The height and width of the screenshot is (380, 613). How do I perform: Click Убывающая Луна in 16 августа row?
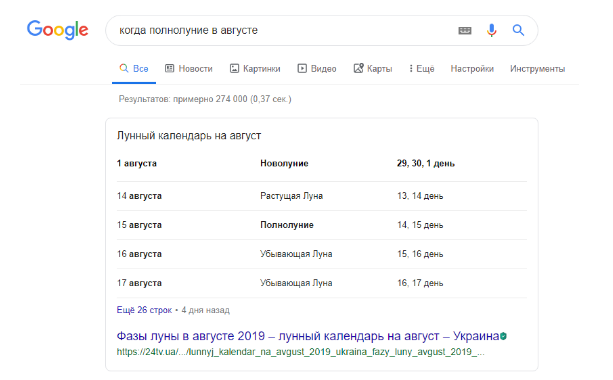[296, 254]
